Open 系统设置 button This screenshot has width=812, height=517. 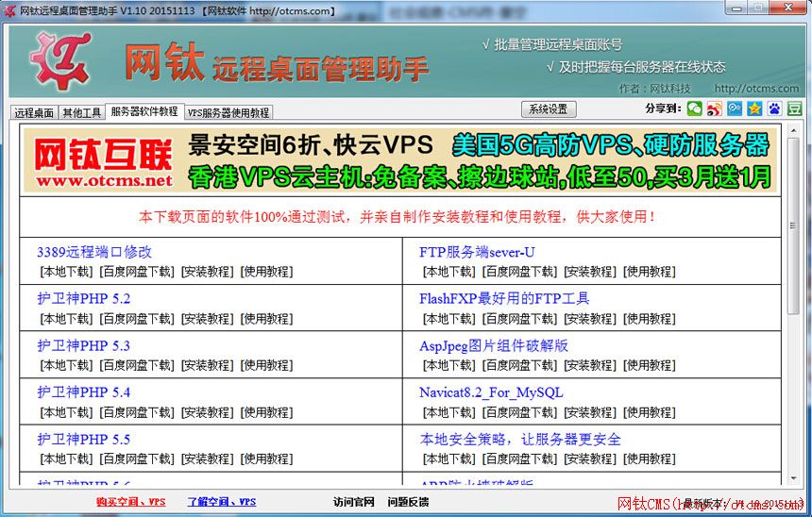(548, 109)
